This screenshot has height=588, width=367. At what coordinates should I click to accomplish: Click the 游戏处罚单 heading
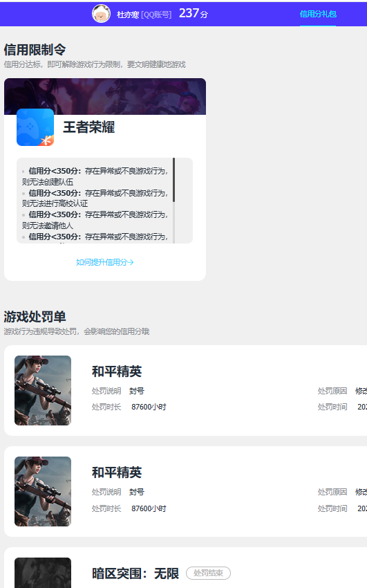tap(35, 317)
